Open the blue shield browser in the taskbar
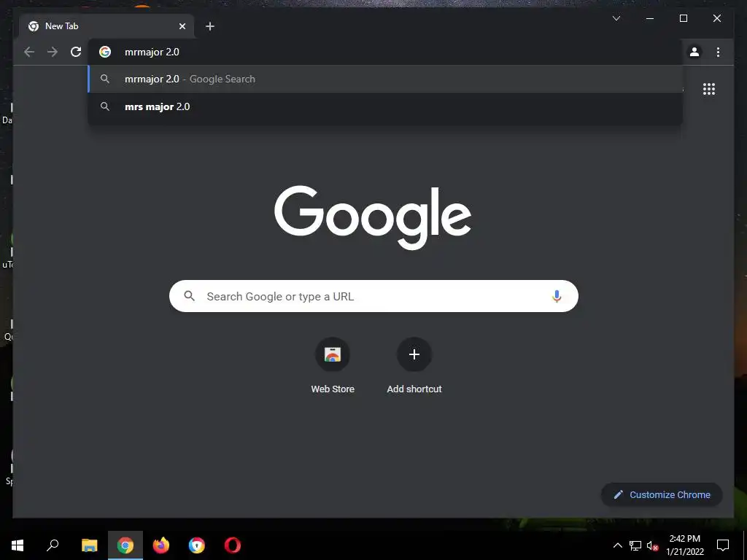This screenshot has width=747, height=560. (x=197, y=545)
